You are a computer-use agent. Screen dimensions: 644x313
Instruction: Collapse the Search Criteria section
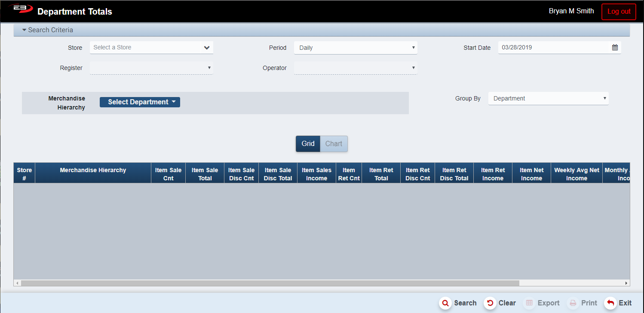click(48, 30)
